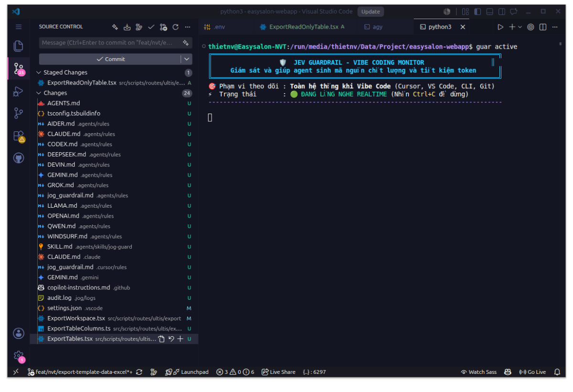Select ExportWorkspace.tsx in Changes list
Screen dimensions: 573x392
click(x=114, y=318)
